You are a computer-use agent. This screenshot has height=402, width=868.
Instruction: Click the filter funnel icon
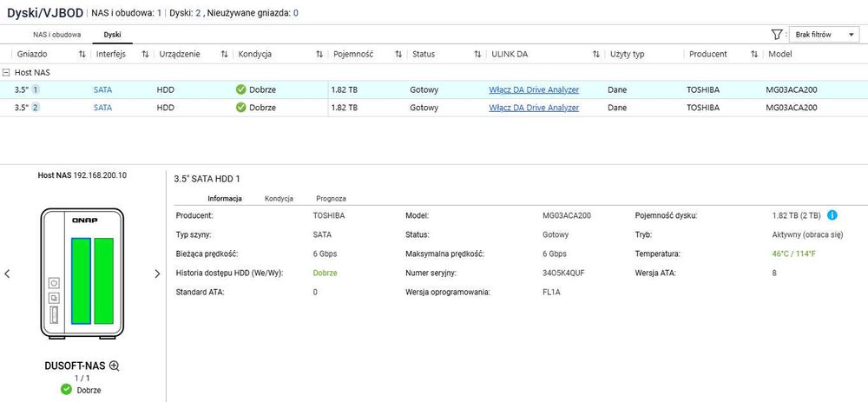(778, 35)
